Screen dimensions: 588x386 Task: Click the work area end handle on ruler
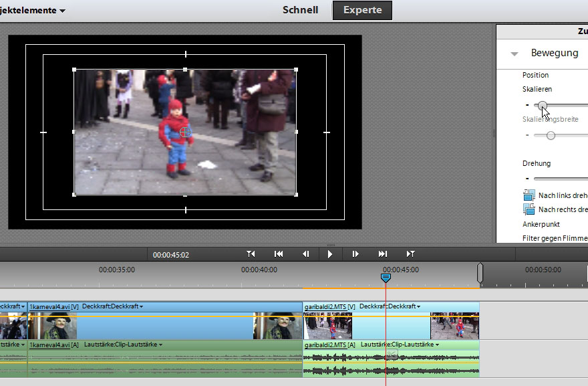pyautogui.click(x=480, y=273)
